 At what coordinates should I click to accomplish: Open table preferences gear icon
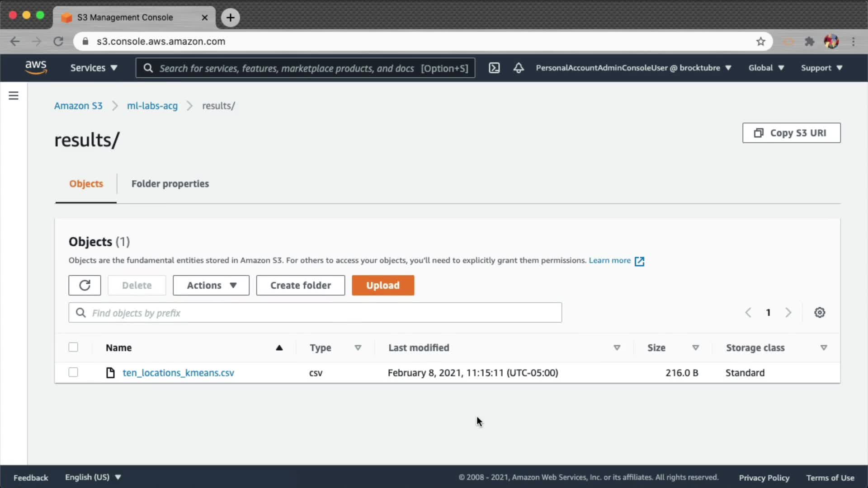(x=820, y=313)
